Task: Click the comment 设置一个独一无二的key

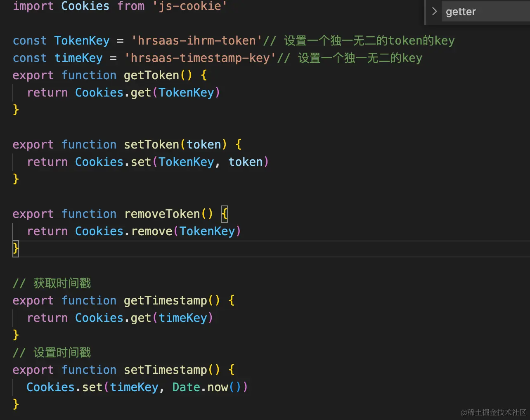Action: (x=350, y=58)
